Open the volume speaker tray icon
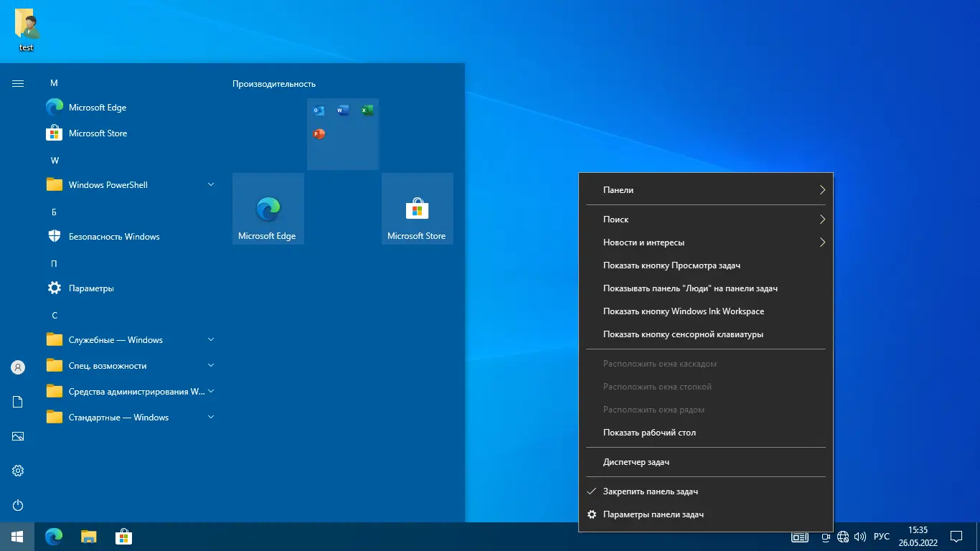Viewport: 980px width, 551px height. point(860,537)
